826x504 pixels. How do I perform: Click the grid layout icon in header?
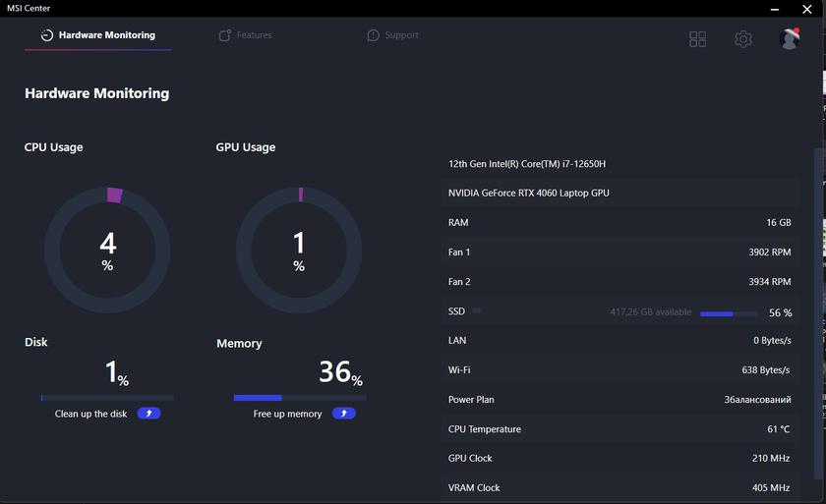[x=697, y=39]
